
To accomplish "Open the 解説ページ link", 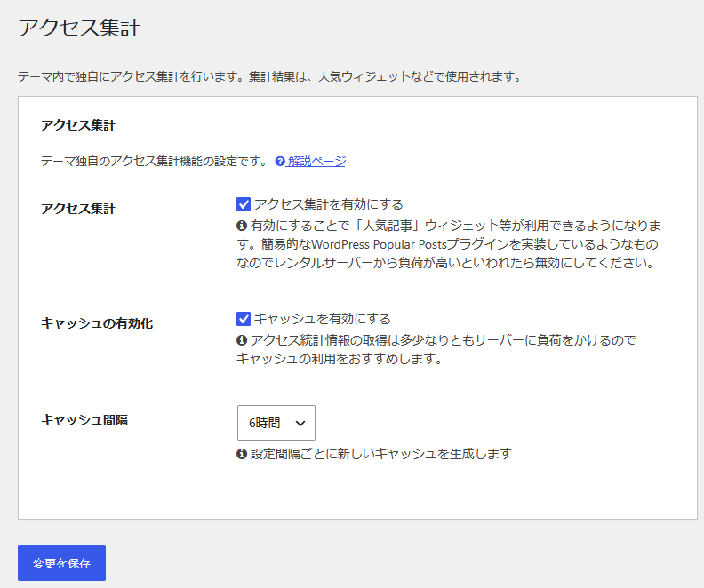I will click(x=316, y=161).
